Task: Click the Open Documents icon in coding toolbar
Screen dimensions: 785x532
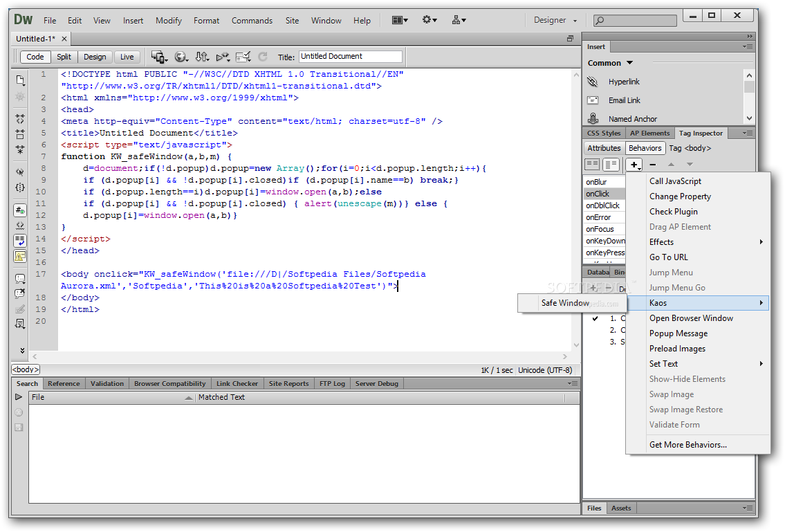Action: 20,80
